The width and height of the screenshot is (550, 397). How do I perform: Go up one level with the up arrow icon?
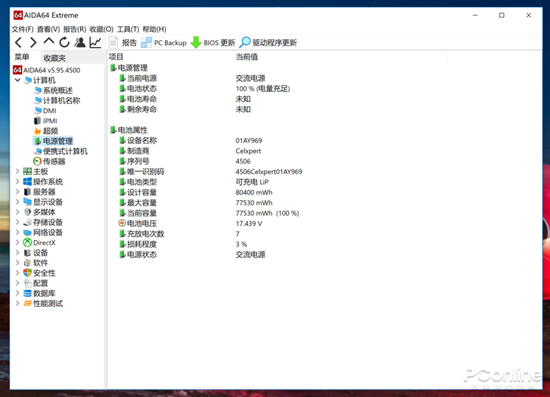coord(49,42)
